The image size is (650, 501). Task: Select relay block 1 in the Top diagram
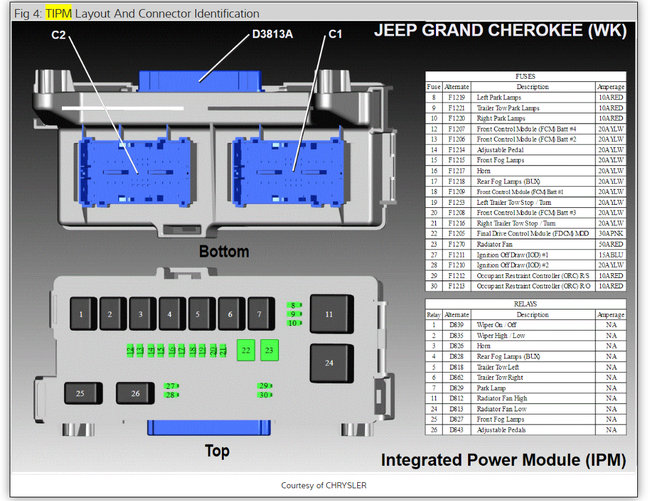click(x=83, y=314)
